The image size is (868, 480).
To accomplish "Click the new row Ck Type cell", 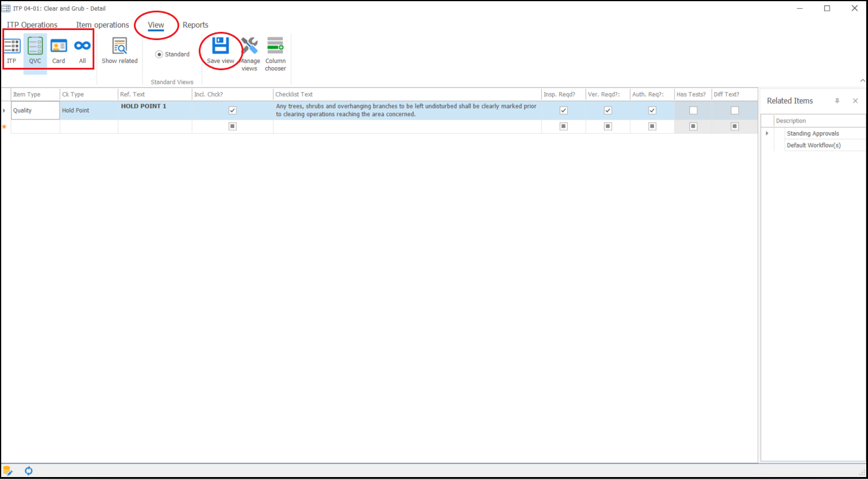I will 89,126.
